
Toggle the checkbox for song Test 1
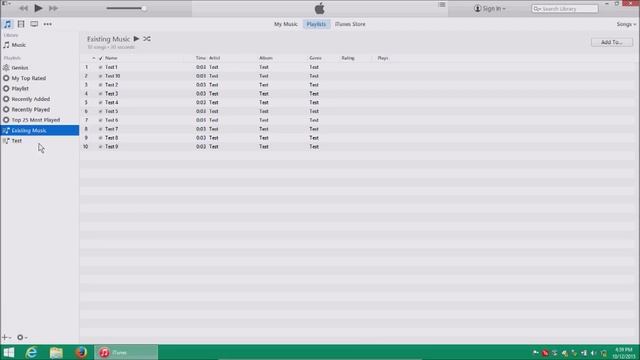(x=100, y=67)
